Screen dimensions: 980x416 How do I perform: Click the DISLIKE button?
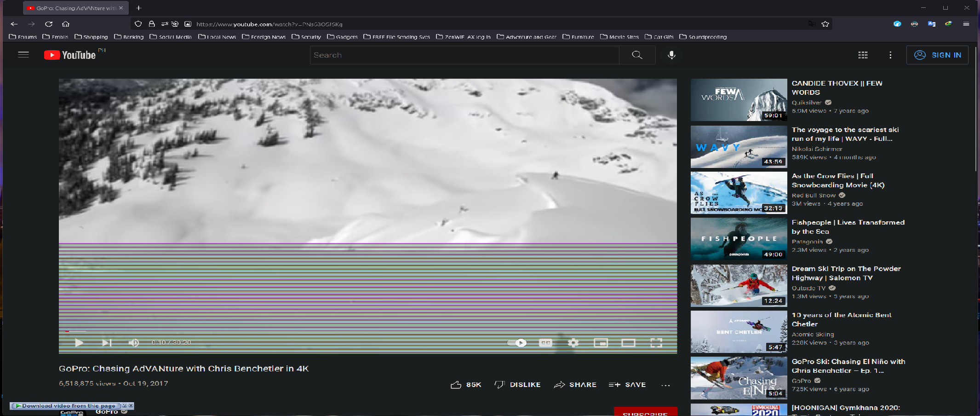[517, 385]
